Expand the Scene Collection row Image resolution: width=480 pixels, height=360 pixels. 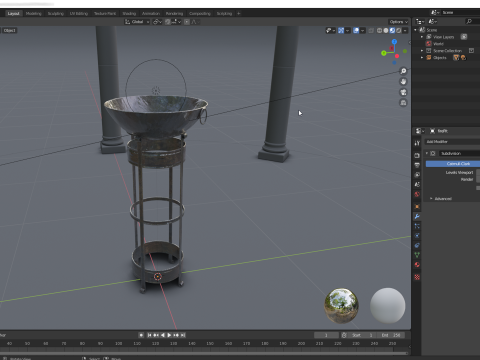click(x=422, y=51)
